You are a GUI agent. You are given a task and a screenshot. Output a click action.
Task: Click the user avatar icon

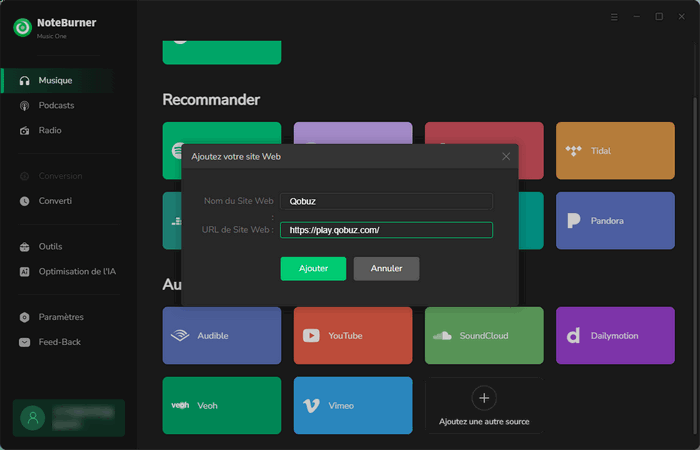33,418
